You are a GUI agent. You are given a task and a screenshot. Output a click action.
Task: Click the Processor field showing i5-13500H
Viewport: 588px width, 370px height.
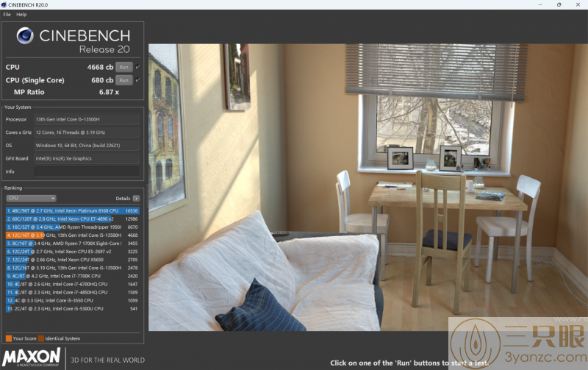(x=87, y=119)
